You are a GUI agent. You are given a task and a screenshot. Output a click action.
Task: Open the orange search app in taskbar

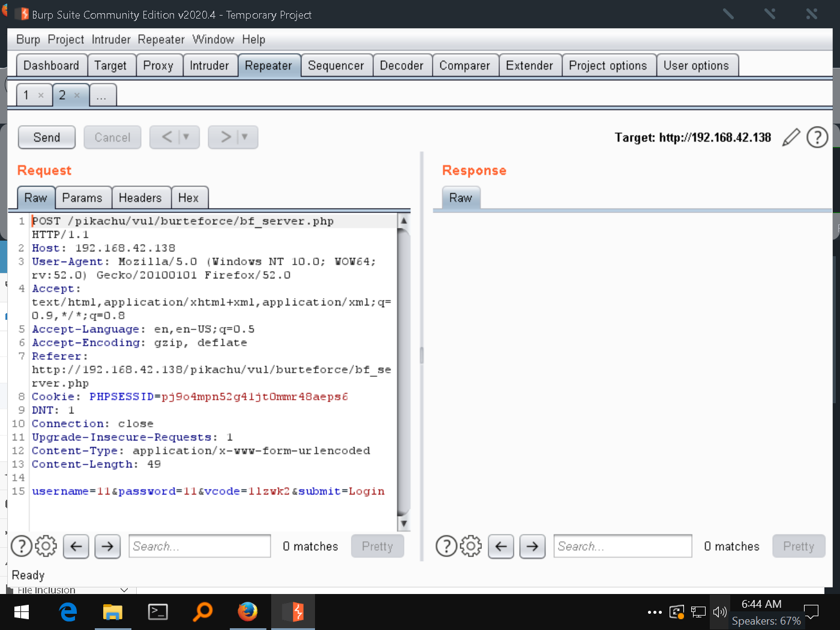202,612
